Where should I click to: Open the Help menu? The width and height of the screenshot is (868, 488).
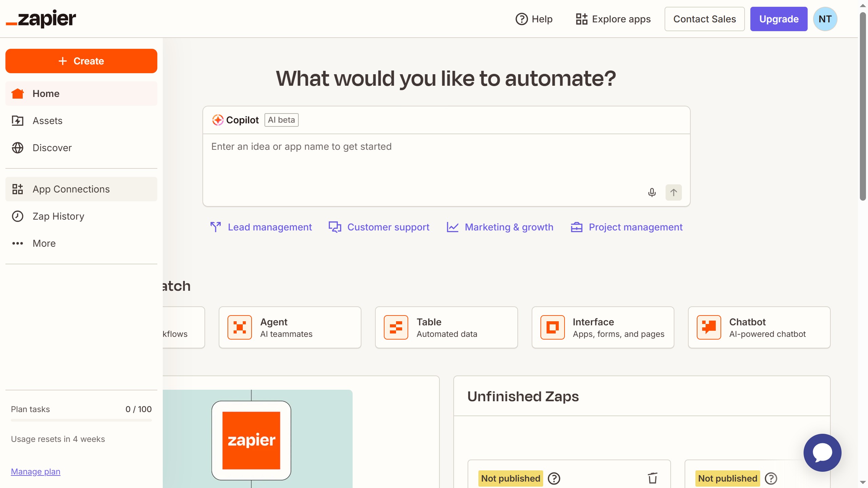[x=534, y=19]
